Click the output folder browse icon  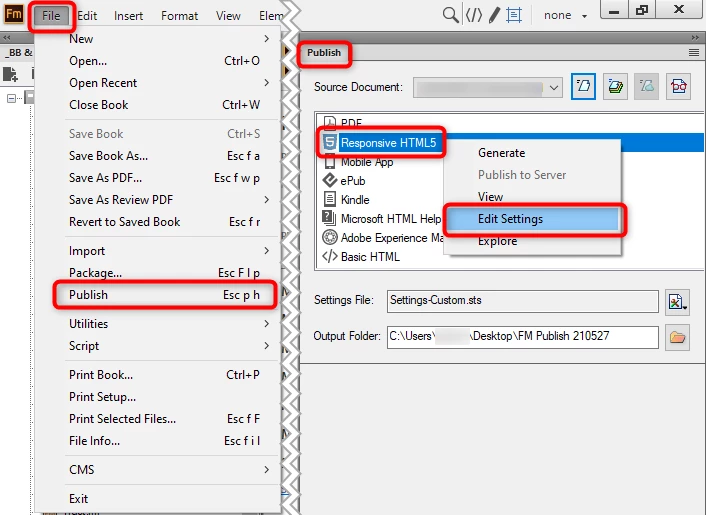point(677,337)
